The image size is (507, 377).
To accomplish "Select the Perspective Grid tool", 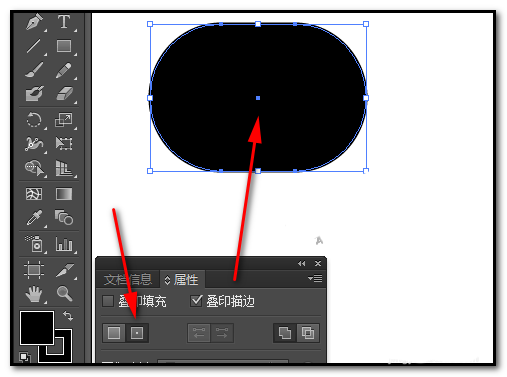I will pyautogui.click(x=64, y=168).
